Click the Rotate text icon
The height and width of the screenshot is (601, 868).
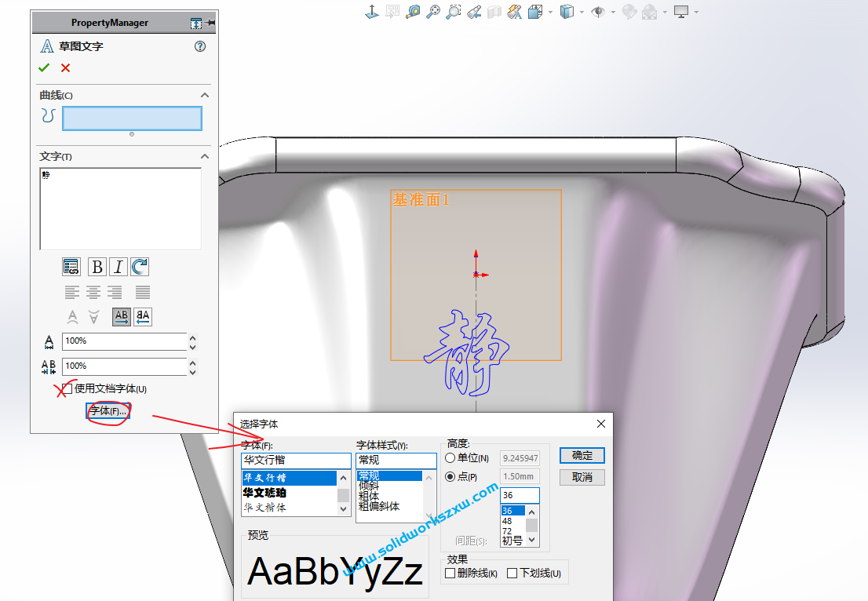(x=140, y=267)
